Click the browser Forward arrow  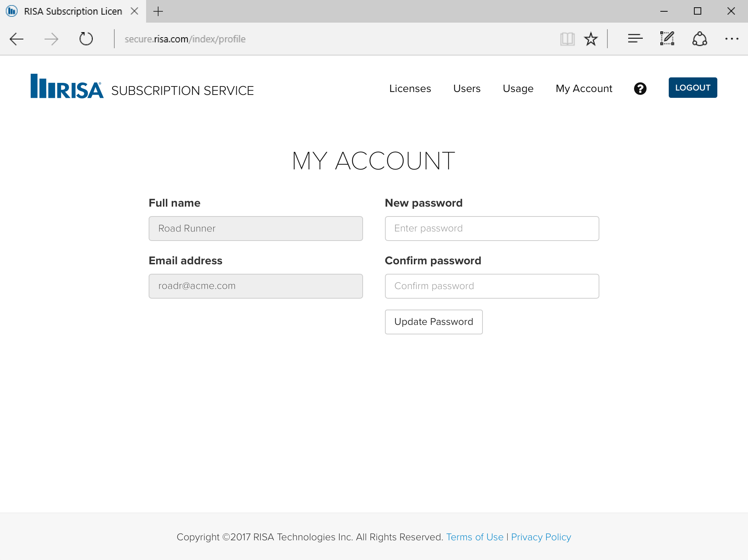[x=51, y=39]
